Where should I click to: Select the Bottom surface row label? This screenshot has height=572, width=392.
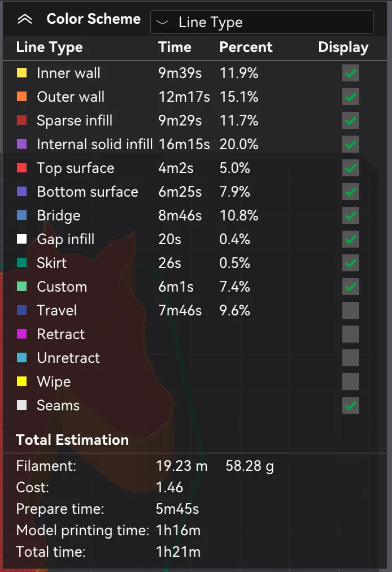[x=87, y=192]
